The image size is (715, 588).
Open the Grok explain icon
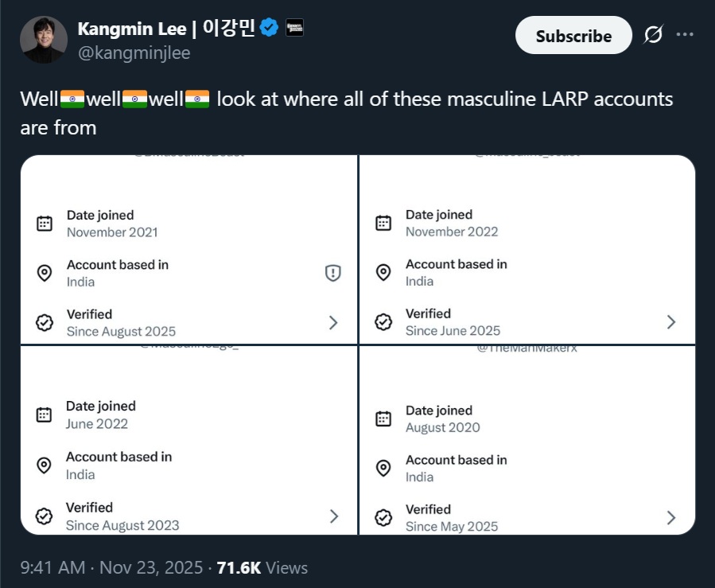653,36
